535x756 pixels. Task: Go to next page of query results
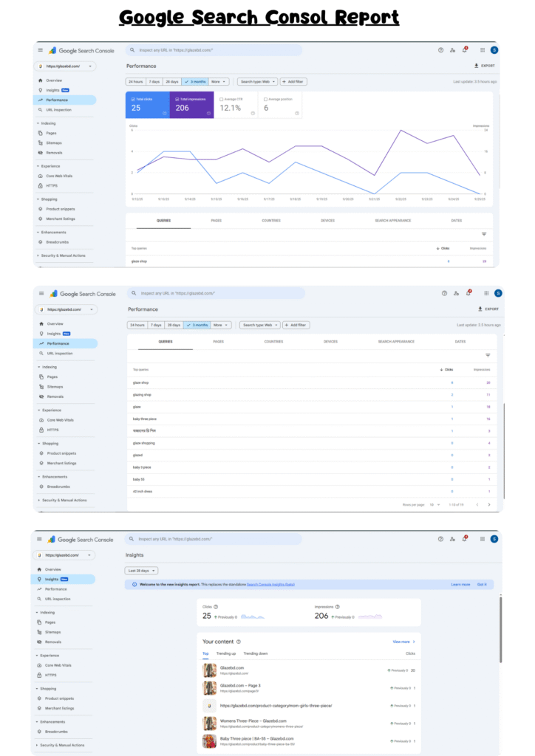point(489,504)
